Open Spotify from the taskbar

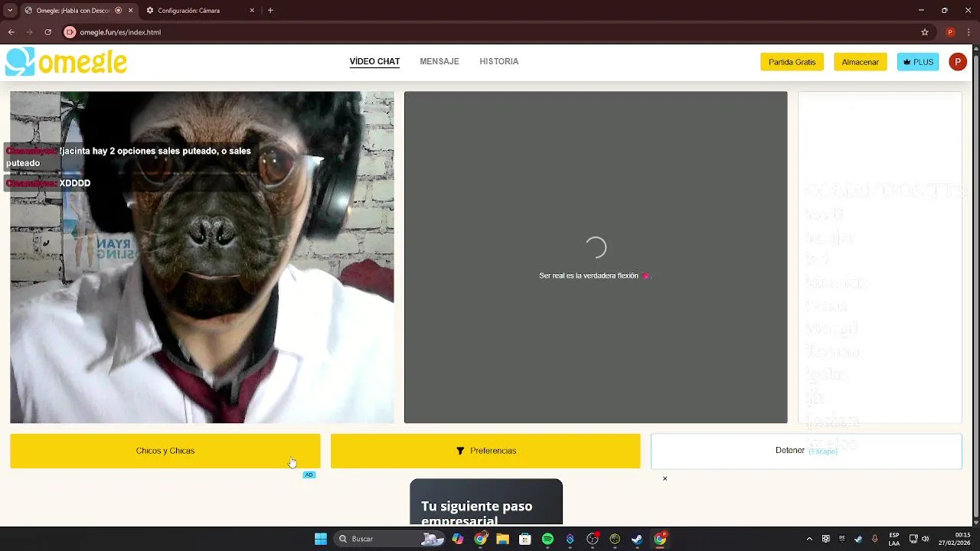547,539
